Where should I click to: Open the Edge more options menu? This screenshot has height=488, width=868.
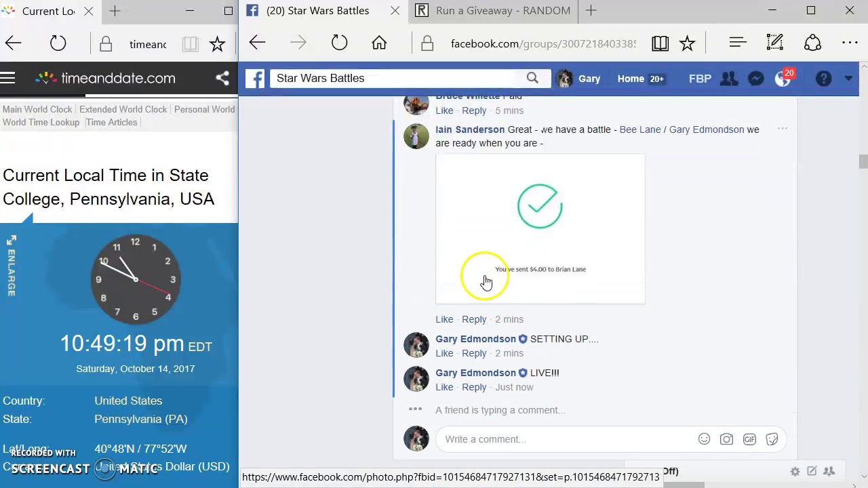(850, 43)
